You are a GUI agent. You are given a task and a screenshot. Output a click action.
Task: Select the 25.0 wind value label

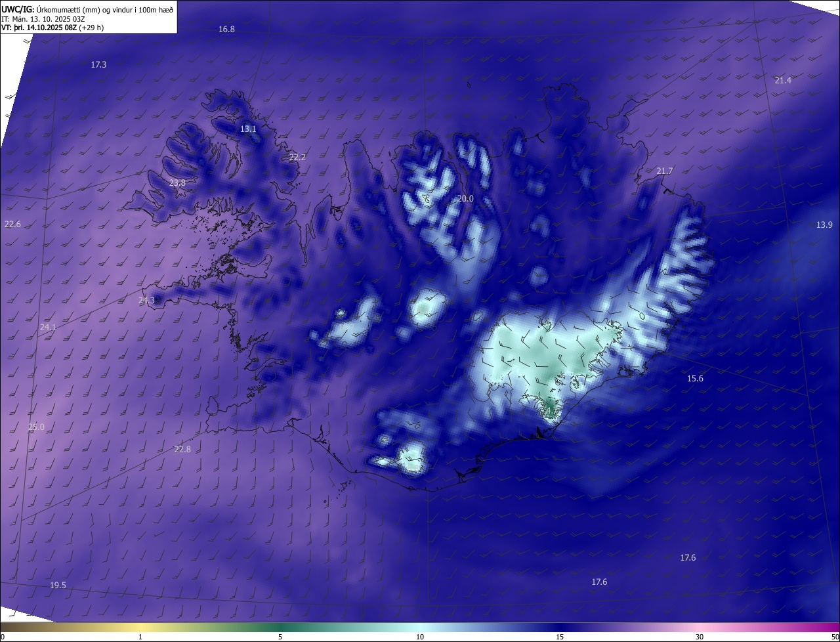tap(36, 427)
